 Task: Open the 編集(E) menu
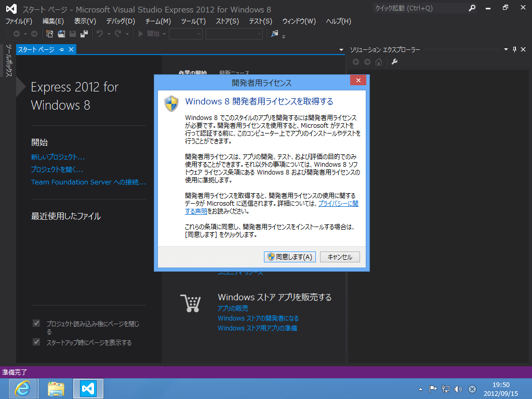[x=53, y=21]
